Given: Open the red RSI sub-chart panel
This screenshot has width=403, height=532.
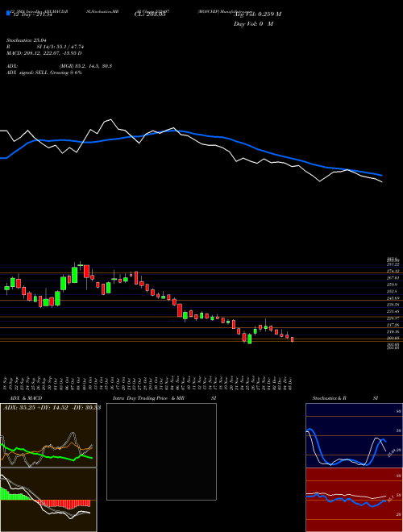Looking at the screenshot, I should click(x=354, y=500).
